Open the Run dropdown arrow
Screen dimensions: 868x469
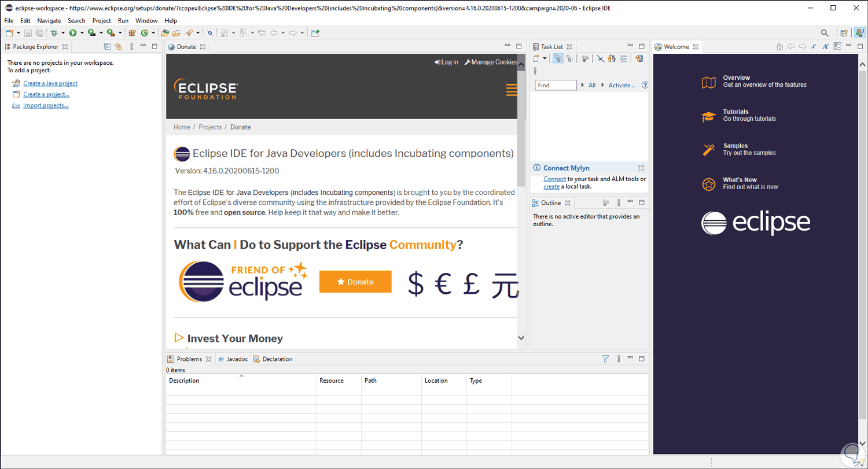(82, 33)
